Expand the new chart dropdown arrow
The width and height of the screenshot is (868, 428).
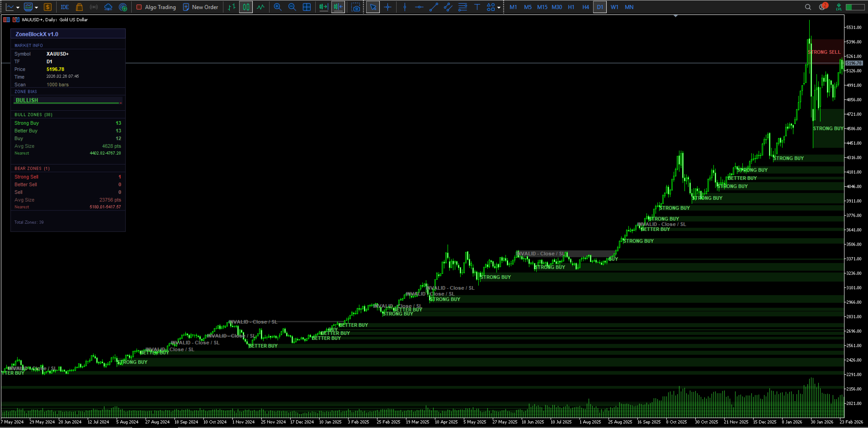tap(18, 7)
